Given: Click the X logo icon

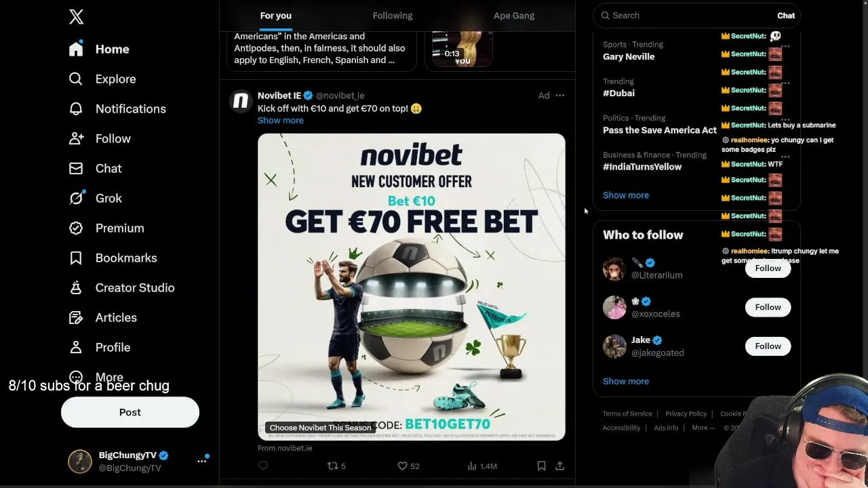Looking at the screenshot, I should (x=76, y=17).
